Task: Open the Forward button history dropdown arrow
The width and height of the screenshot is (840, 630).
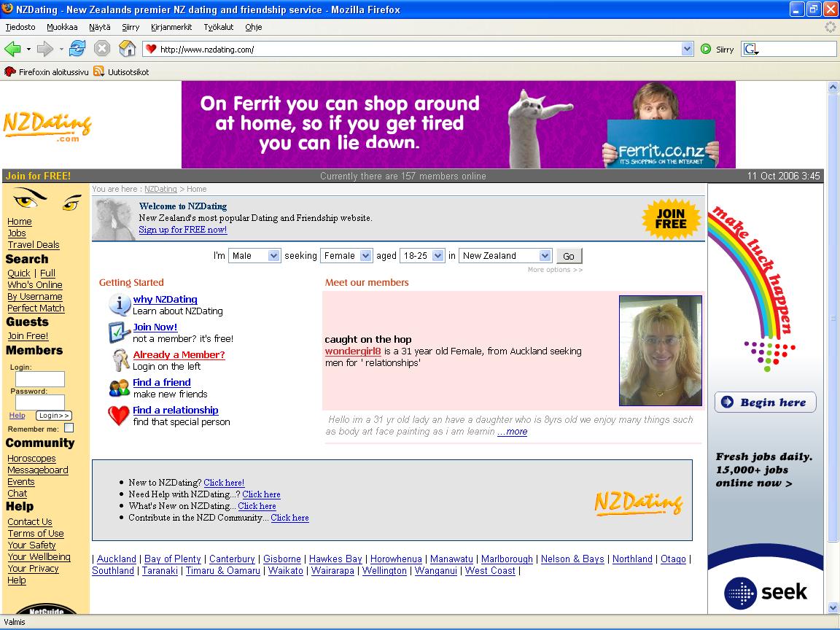Action: click(x=61, y=50)
